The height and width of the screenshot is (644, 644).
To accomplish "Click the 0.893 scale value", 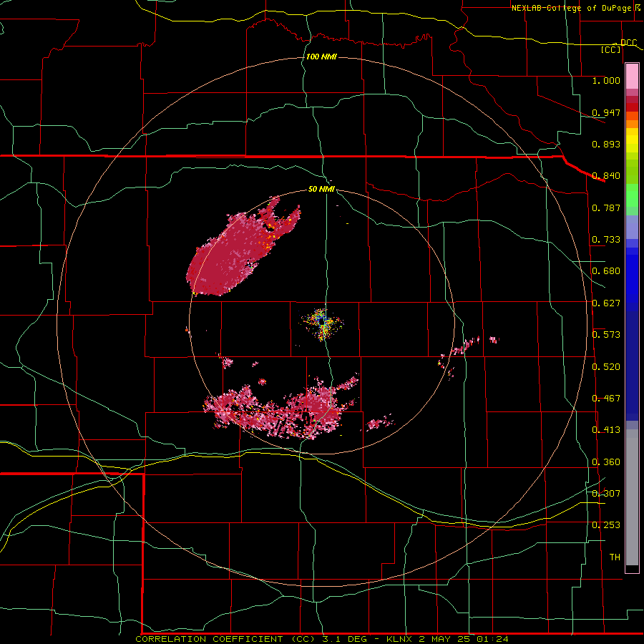I will (x=606, y=144).
